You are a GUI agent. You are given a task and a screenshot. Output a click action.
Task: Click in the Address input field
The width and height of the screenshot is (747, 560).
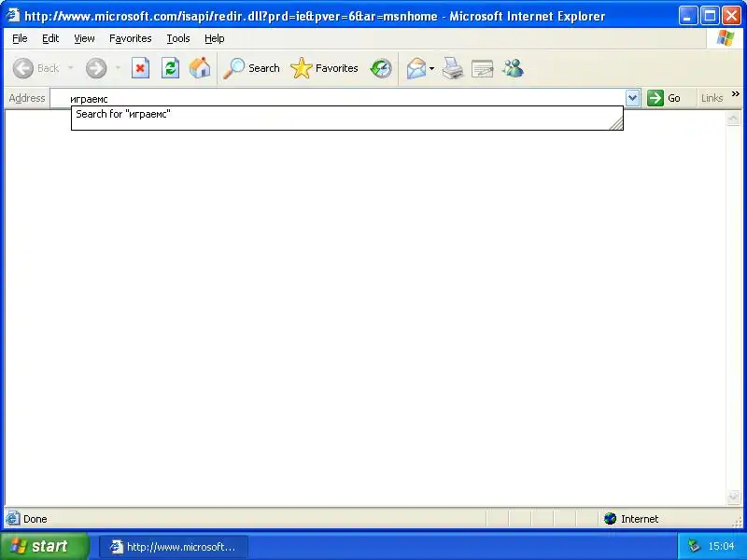338,99
